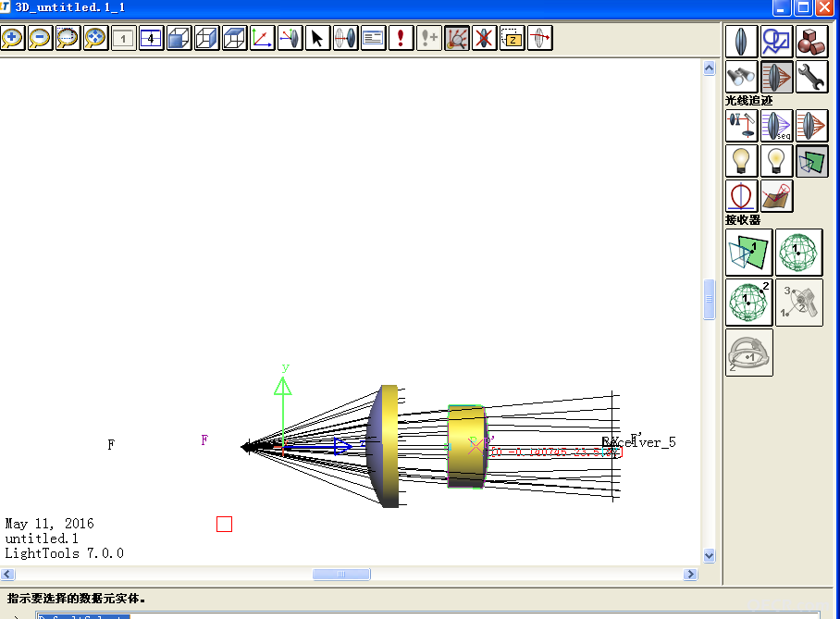Open the 2D shapes palette icon
This screenshot has height=619, width=840.
click(777, 42)
